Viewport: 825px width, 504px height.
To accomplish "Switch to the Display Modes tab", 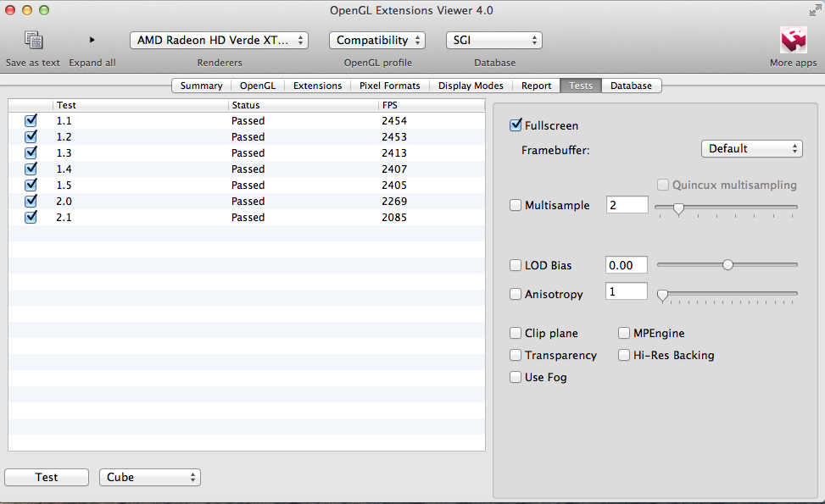I will [x=471, y=86].
